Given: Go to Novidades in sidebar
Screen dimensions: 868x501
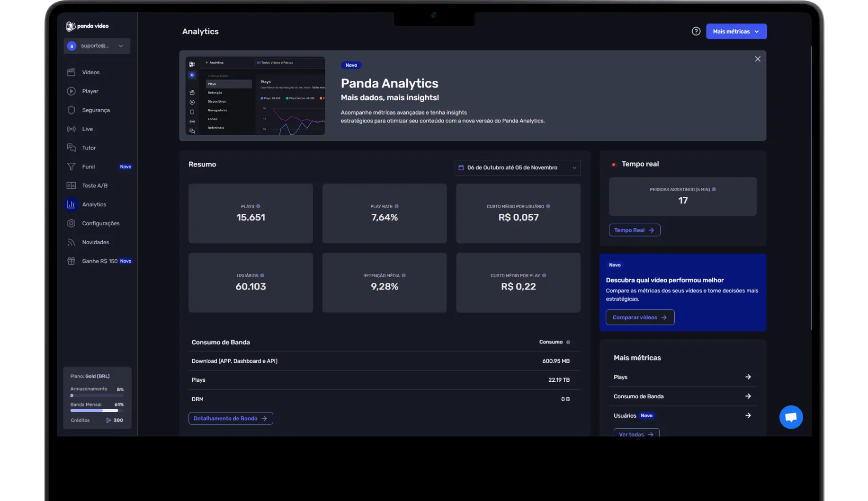Looking at the screenshot, I should click(x=96, y=242).
